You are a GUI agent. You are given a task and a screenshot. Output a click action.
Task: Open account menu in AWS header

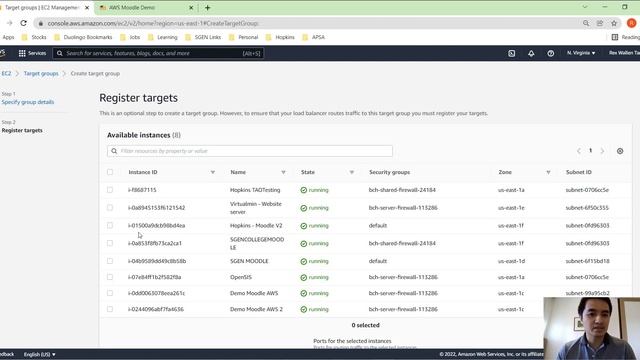coord(624,53)
